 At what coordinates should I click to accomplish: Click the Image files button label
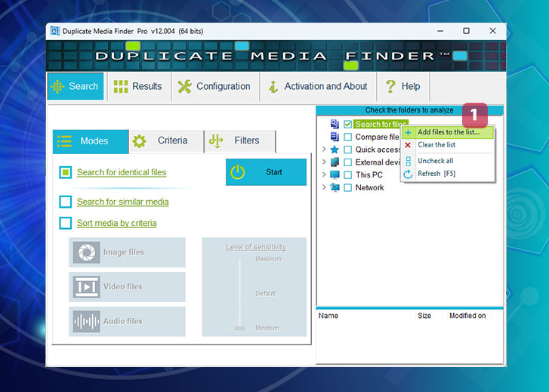[124, 252]
